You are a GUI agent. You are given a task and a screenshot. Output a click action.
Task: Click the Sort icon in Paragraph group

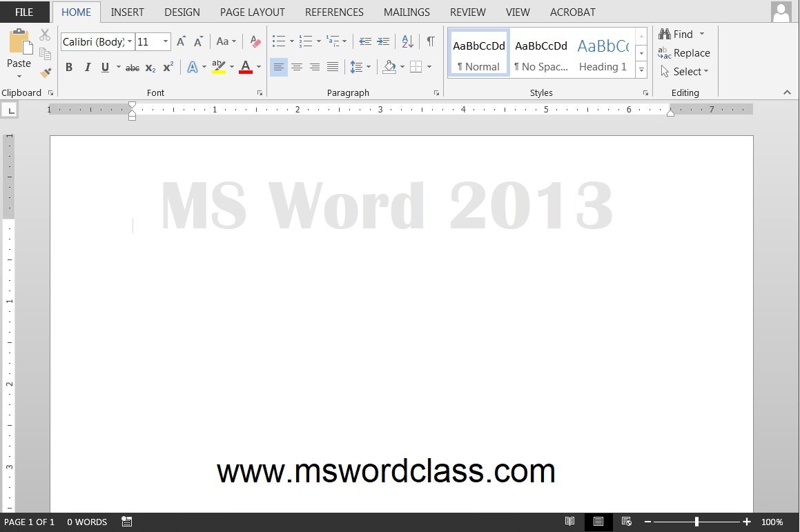407,41
